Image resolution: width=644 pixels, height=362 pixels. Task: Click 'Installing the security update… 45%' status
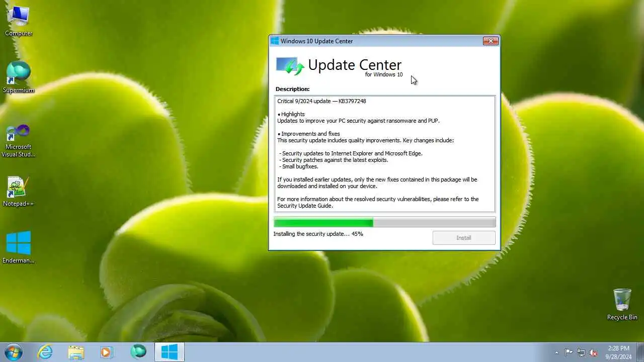(x=318, y=234)
